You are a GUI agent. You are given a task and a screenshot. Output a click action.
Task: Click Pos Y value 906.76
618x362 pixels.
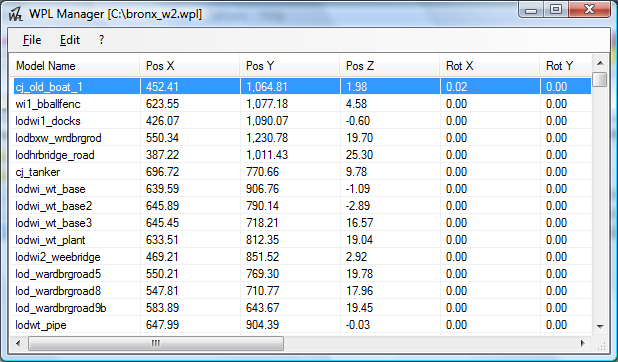pyautogui.click(x=262, y=188)
